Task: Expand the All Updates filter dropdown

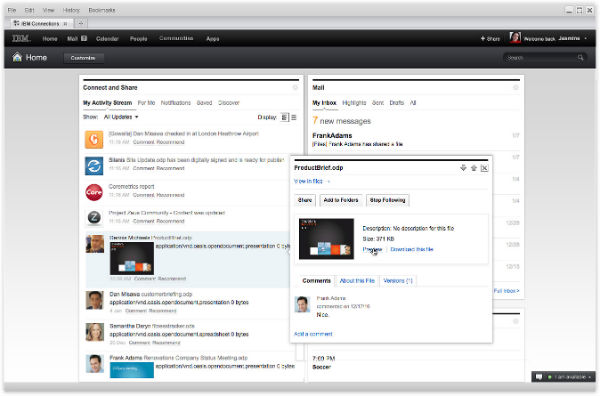Action: coord(121,117)
